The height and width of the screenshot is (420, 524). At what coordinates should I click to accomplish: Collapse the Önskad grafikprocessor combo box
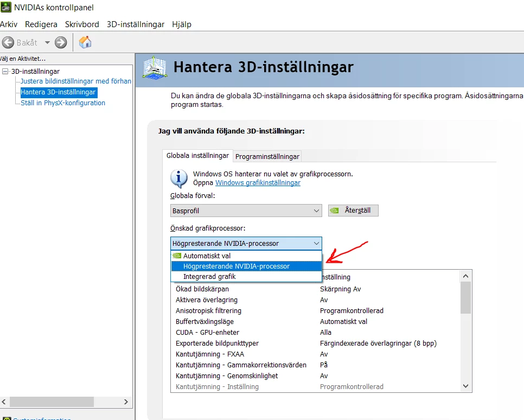pyautogui.click(x=246, y=244)
